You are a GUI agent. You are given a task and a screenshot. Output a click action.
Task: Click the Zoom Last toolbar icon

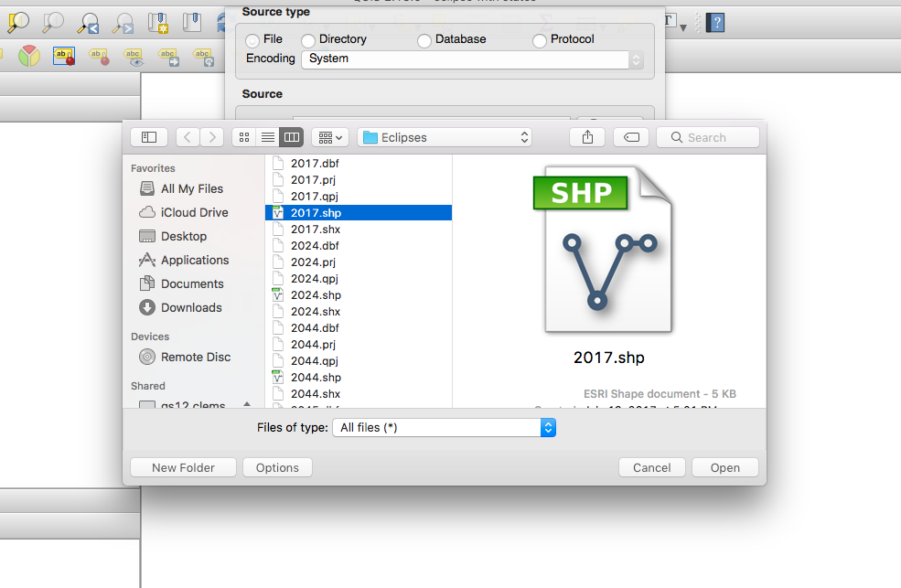point(89,22)
